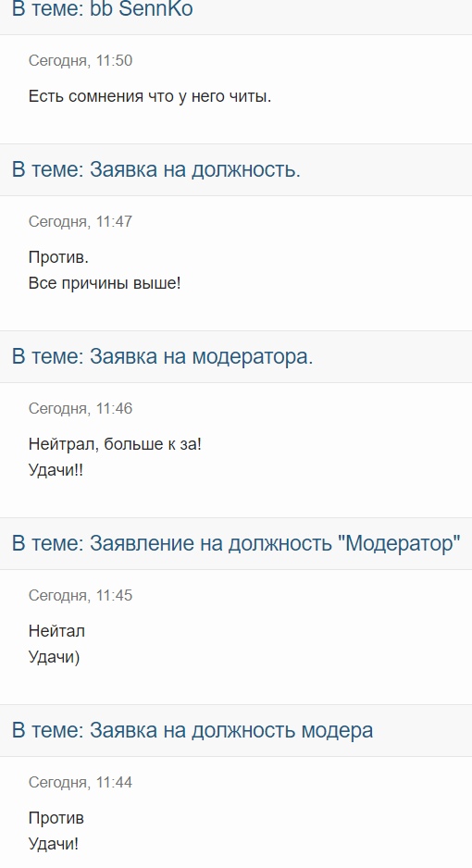Screen dimensions: 472x868
Task: Click "Против" in the 11:44 post
Action: click(x=56, y=818)
